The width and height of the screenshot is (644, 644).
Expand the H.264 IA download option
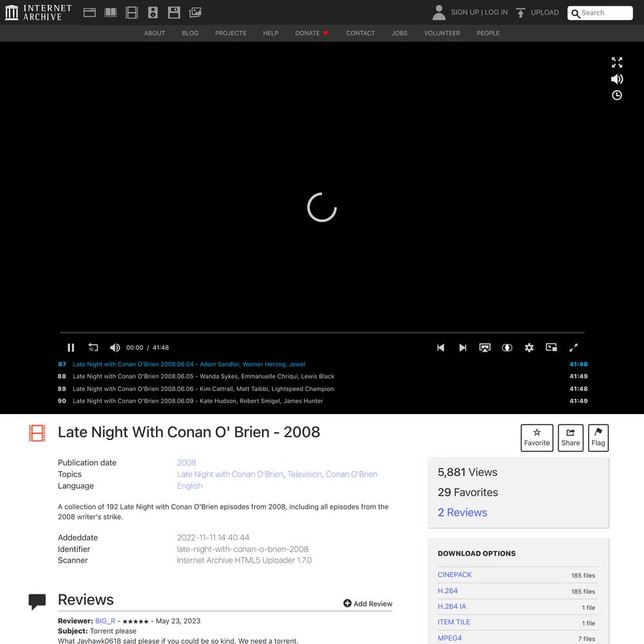pos(452,606)
